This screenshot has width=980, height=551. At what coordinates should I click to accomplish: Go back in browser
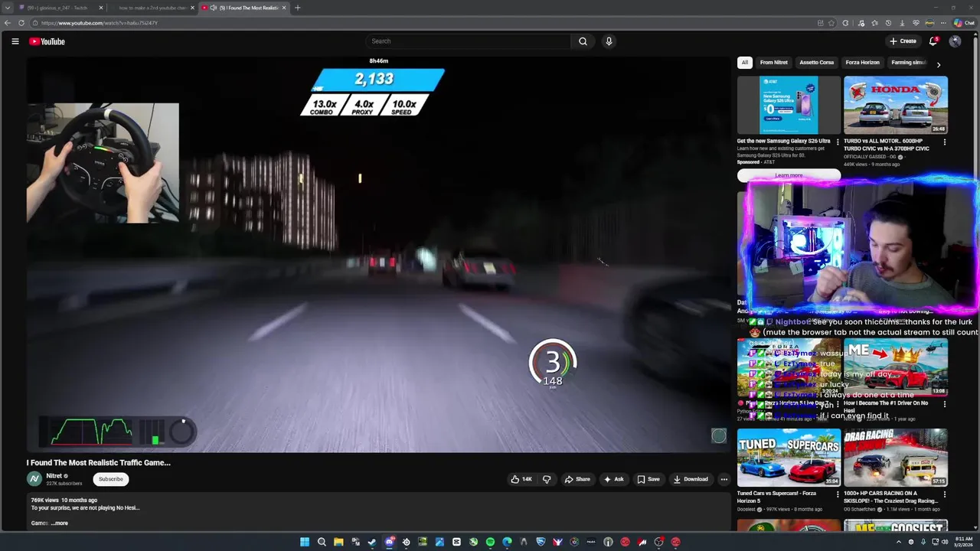coord(8,23)
